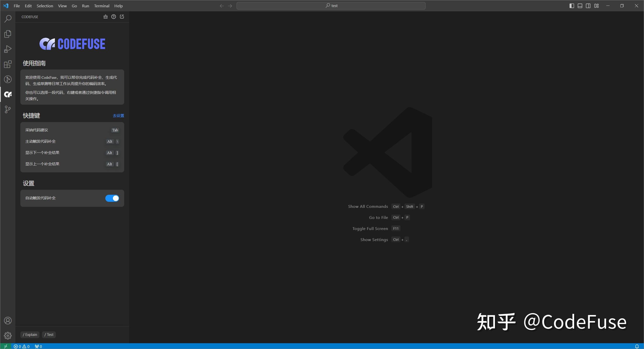Open the Explorer file icon
This screenshot has height=349, width=644.
click(x=8, y=34)
